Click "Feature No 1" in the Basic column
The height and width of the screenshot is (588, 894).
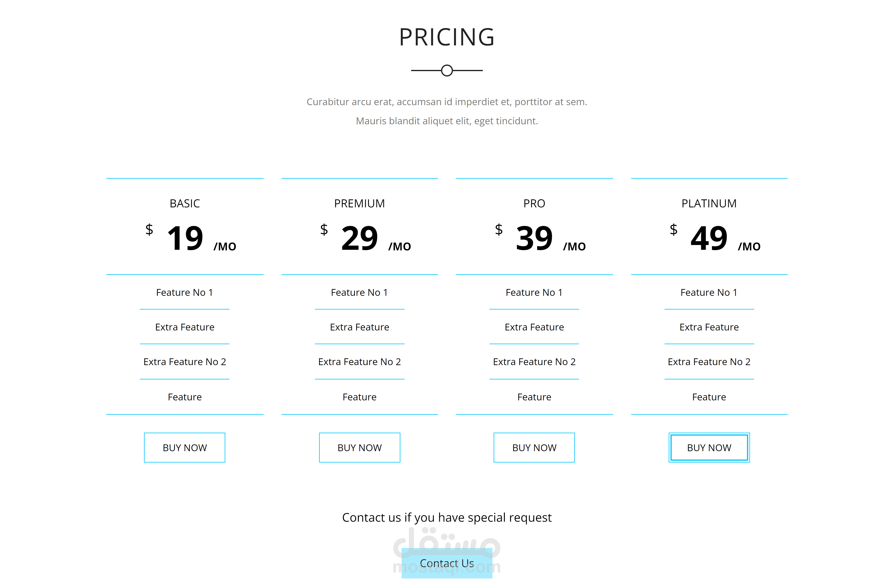tap(184, 292)
